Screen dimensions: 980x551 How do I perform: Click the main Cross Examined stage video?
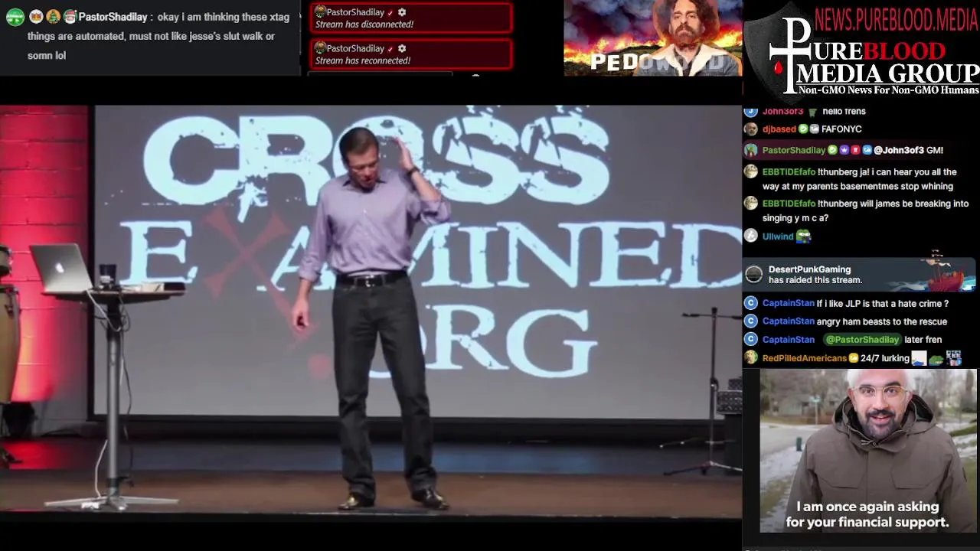point(371,309)
